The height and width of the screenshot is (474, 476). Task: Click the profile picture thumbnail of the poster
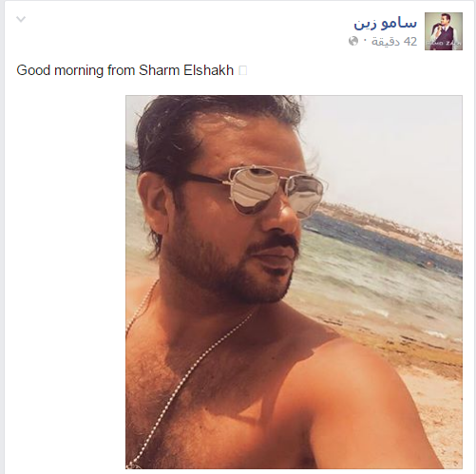[444, 31]
